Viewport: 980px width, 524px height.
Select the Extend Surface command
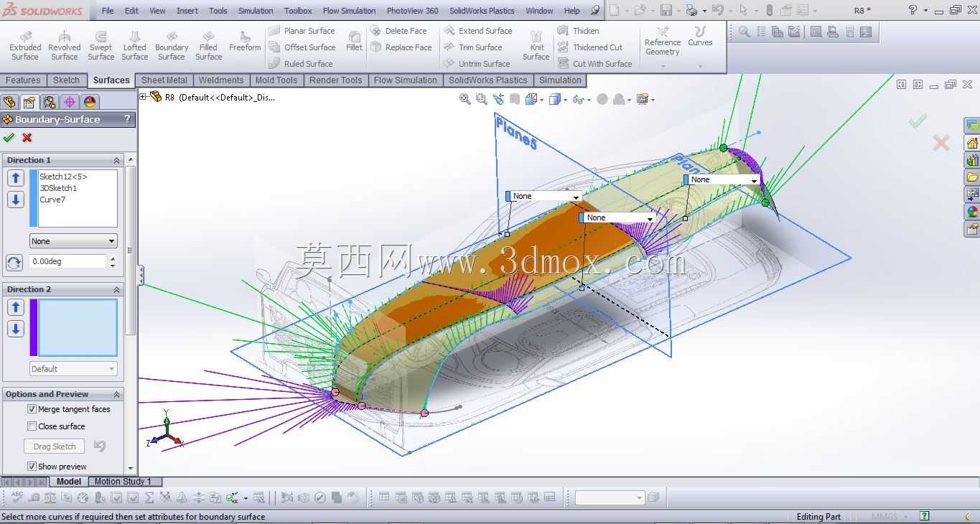pos(477,31)
